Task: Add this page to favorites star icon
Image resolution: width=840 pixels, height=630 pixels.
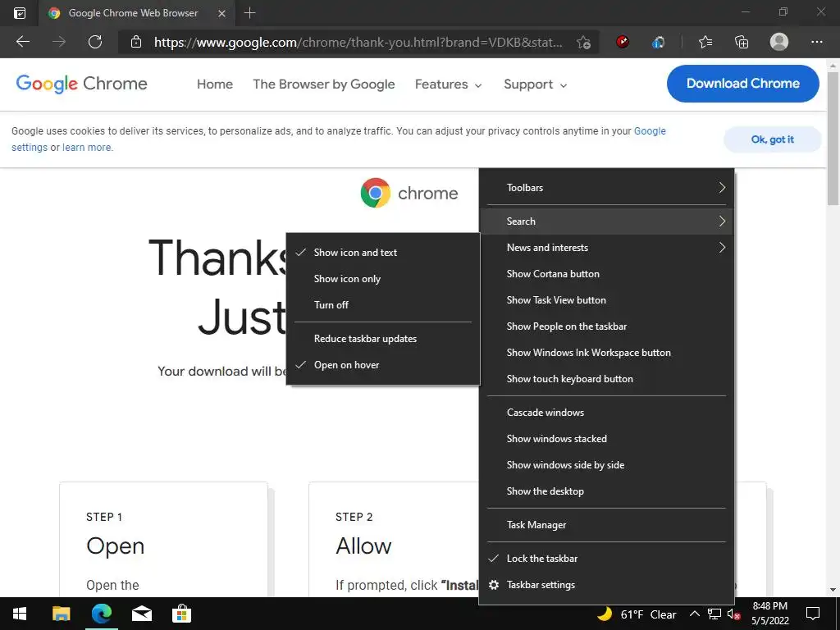Action: pos(583,43)
